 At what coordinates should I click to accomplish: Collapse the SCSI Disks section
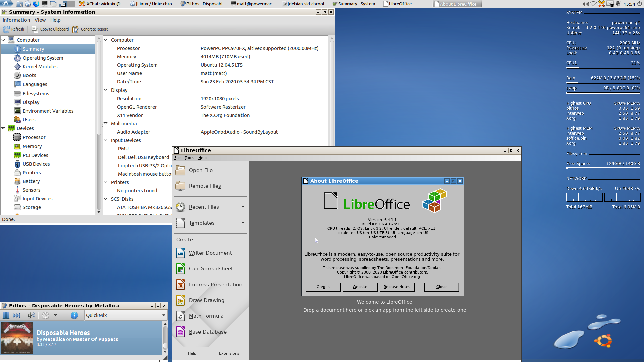click(105, 199)
